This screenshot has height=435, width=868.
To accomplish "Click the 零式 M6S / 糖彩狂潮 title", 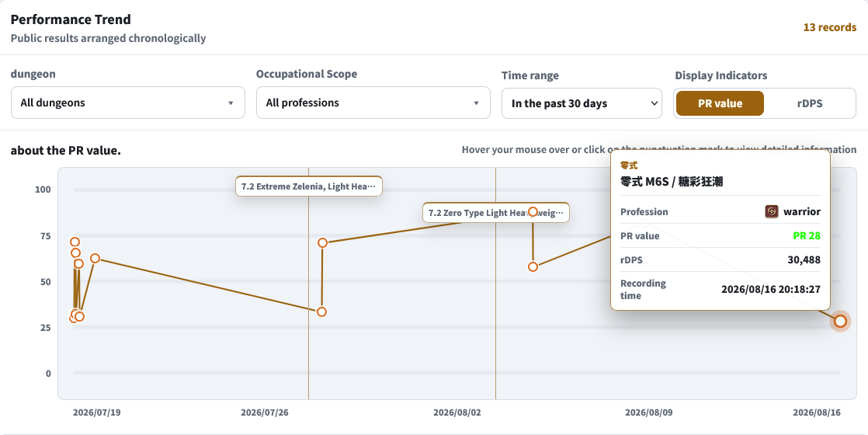I will 672,182.
